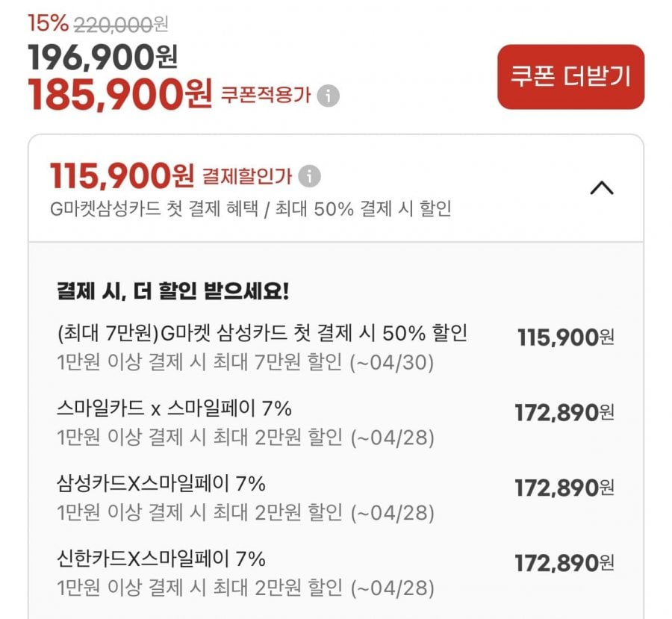The width and height of the screenshot is (672, 619).
Task: Click the 196,900원 sale price
Action: coord(103,57)
